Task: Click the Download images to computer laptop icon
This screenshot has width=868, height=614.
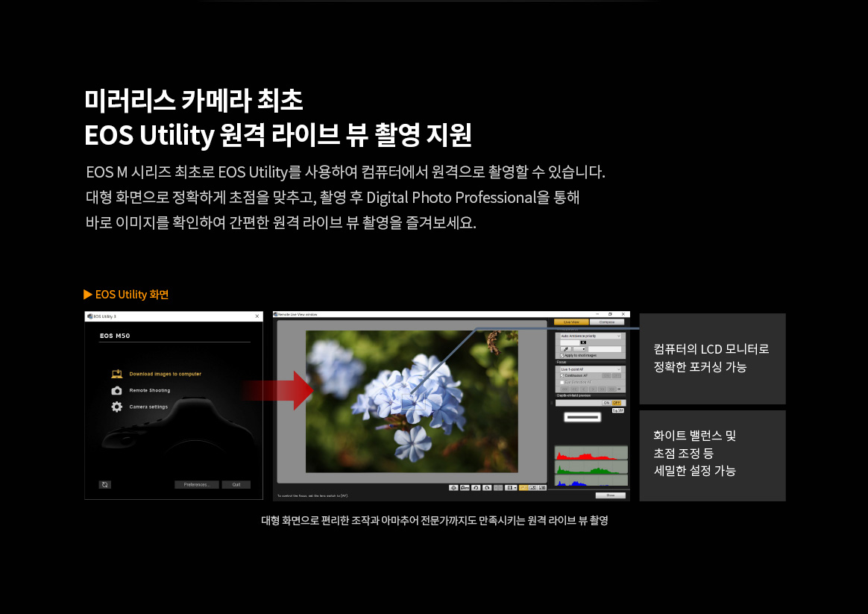Action: click(116, 374)
